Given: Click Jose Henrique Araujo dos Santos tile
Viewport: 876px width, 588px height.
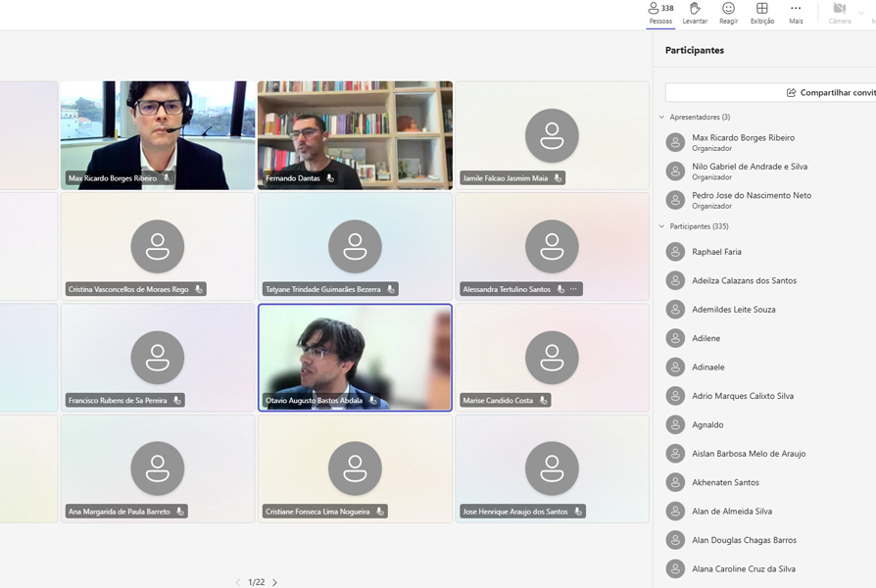Looking at the screenshot, I should pos(552,468).
